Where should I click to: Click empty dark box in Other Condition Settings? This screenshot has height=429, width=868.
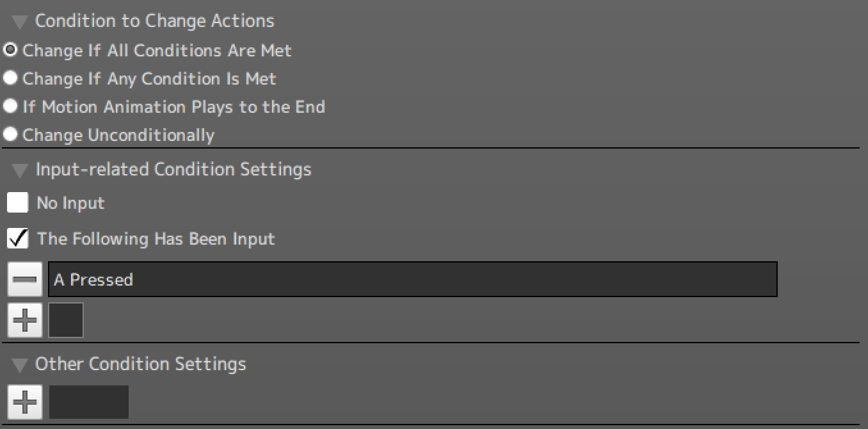pyautogui.click(x=89, y=402)
